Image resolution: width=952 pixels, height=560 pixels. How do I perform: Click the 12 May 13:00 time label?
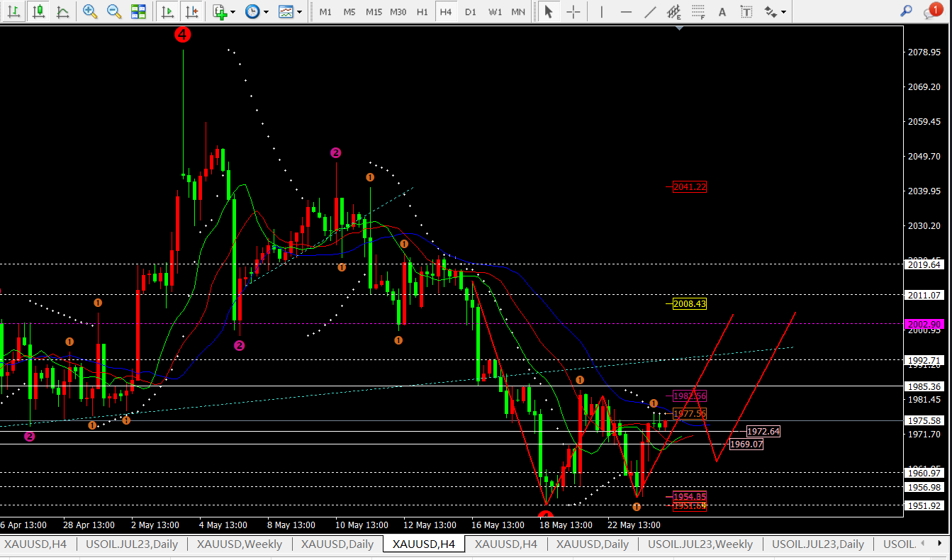pyautogui.click(x=430, y=525)
